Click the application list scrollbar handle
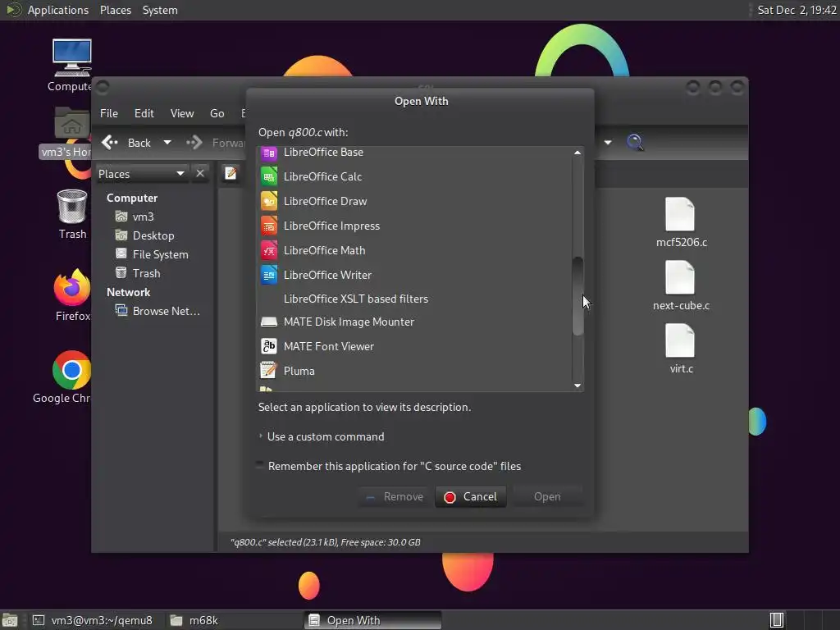This screenshot has width=840, height=630. point(577,296)
